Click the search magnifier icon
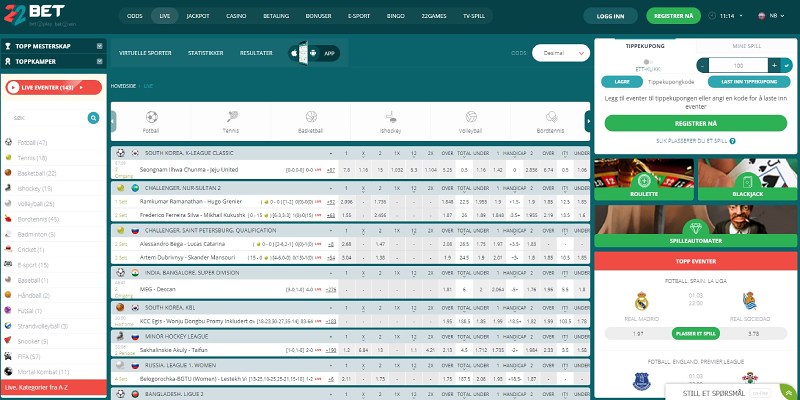 coord(93,118)
